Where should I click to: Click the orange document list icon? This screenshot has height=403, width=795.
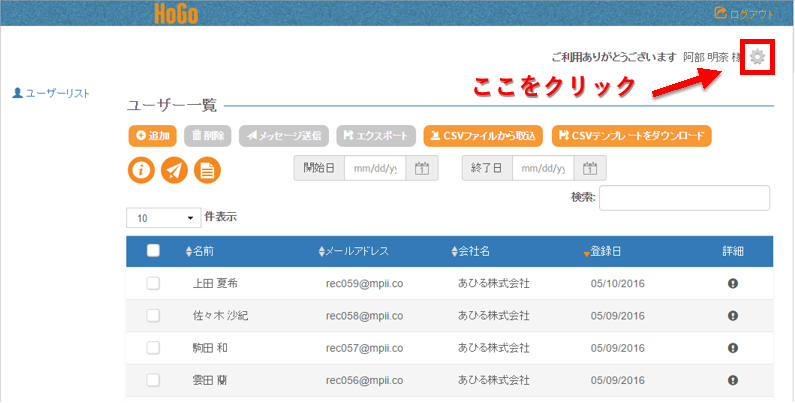(x=207, y=170)
